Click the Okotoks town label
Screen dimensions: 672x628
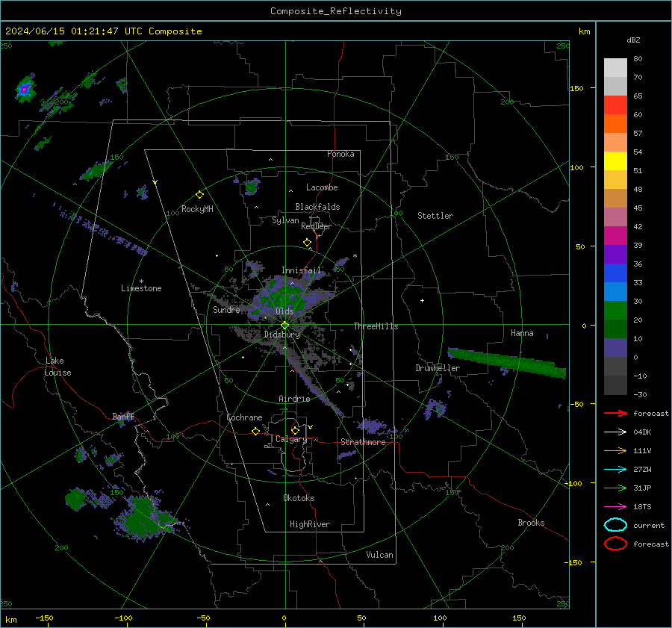click(299, 498)
